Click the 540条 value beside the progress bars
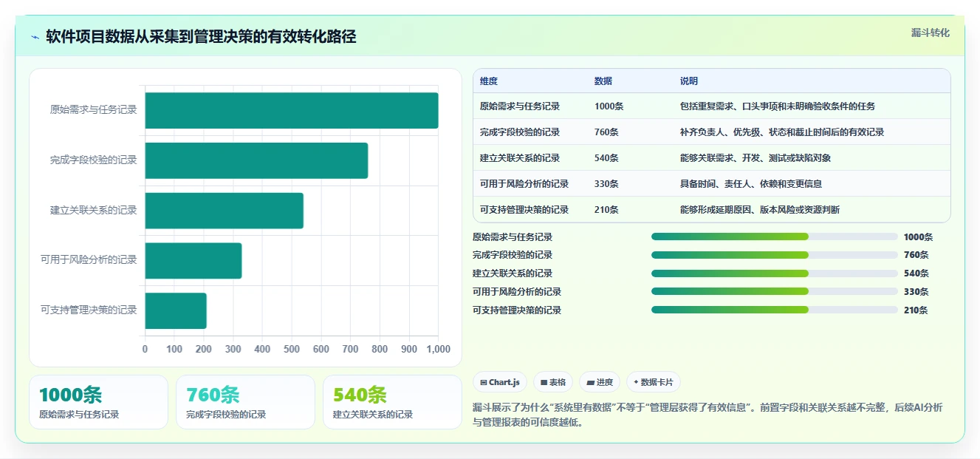This screenshot has height=459, width=980. 916,273
